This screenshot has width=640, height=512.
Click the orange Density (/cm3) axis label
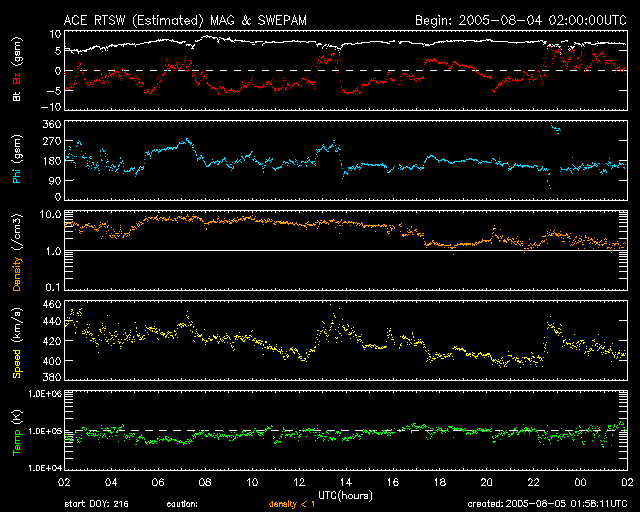coord(17,252)
